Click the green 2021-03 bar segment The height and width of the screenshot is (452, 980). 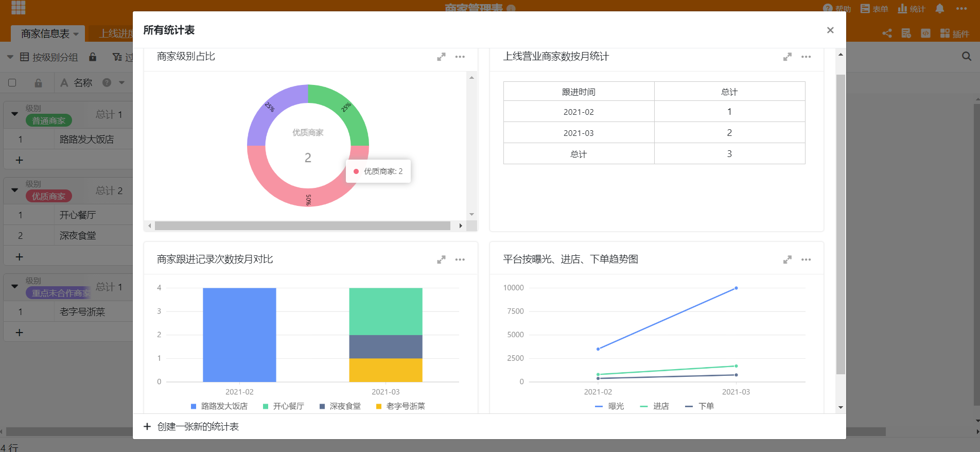tap(386, 311)
